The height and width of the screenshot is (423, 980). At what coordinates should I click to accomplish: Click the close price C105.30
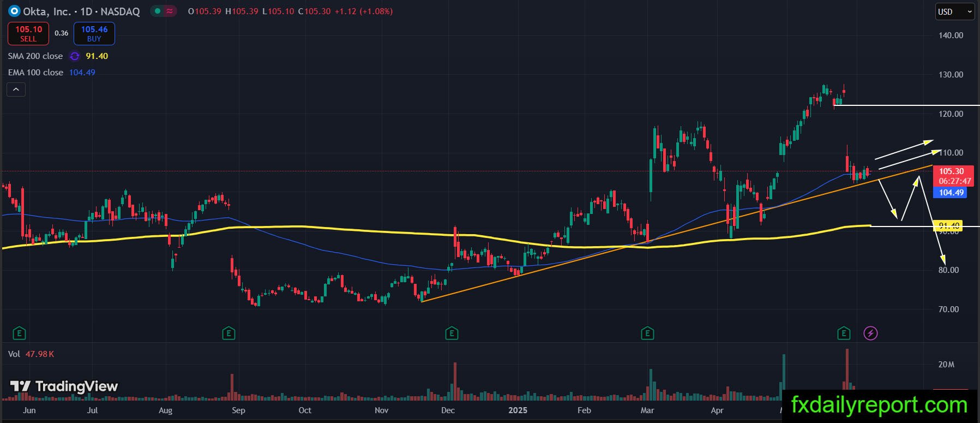tap(314, 11)
